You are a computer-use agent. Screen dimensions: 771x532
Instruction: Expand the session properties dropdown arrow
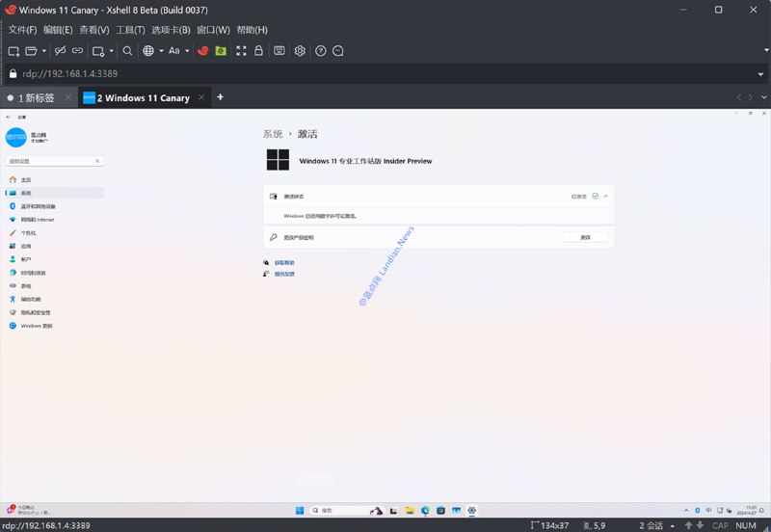coord(111,51)
